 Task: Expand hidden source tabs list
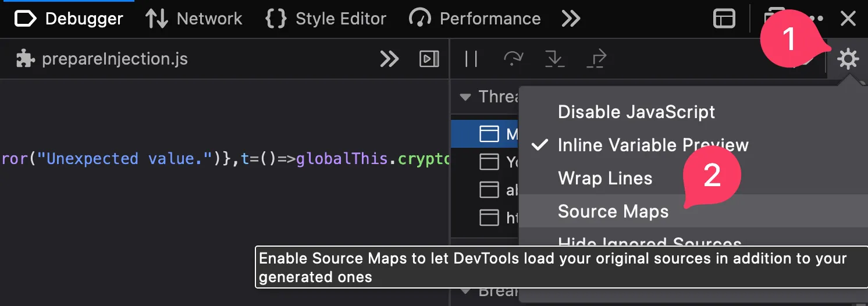[389, 59]
